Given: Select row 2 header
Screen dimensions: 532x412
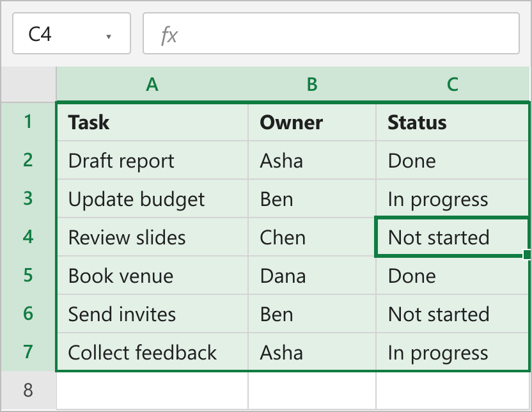Looking at the screenshot, I should coord(28,160).
